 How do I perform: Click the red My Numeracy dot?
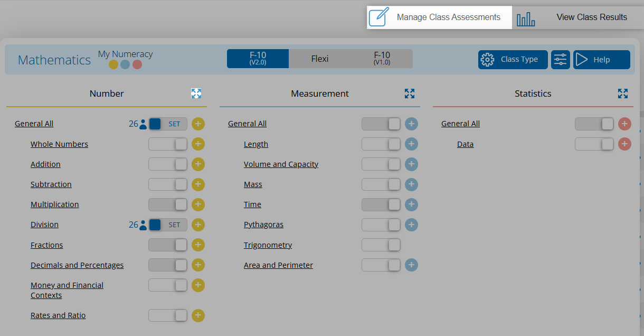pos(137,65)
